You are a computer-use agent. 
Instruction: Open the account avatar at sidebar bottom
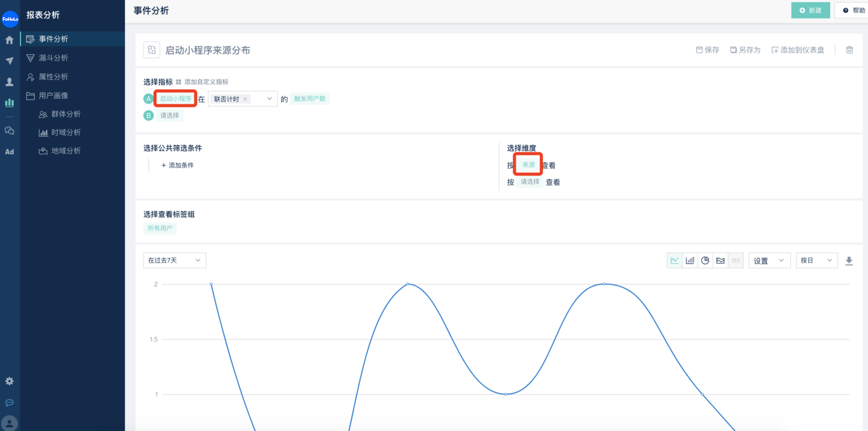click(x=10, y=423)
